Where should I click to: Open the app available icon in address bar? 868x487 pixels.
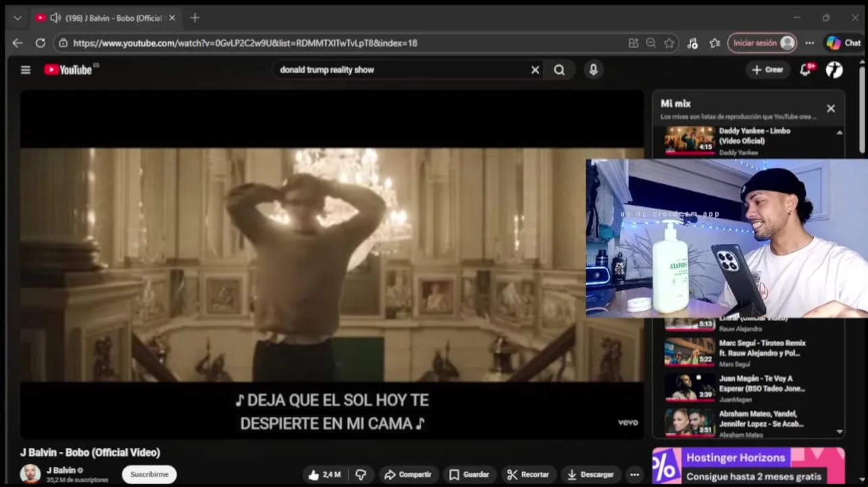[x=633, y=43]
